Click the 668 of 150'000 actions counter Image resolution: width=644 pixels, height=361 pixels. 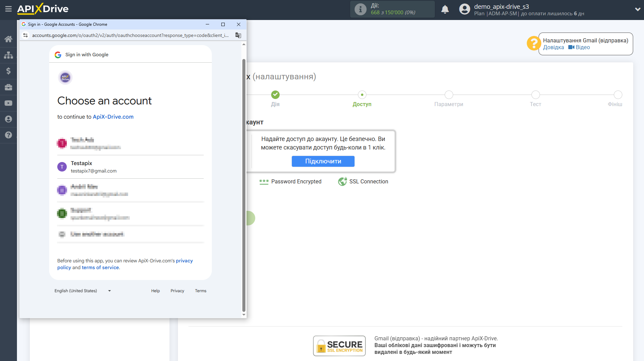(393, 13)
